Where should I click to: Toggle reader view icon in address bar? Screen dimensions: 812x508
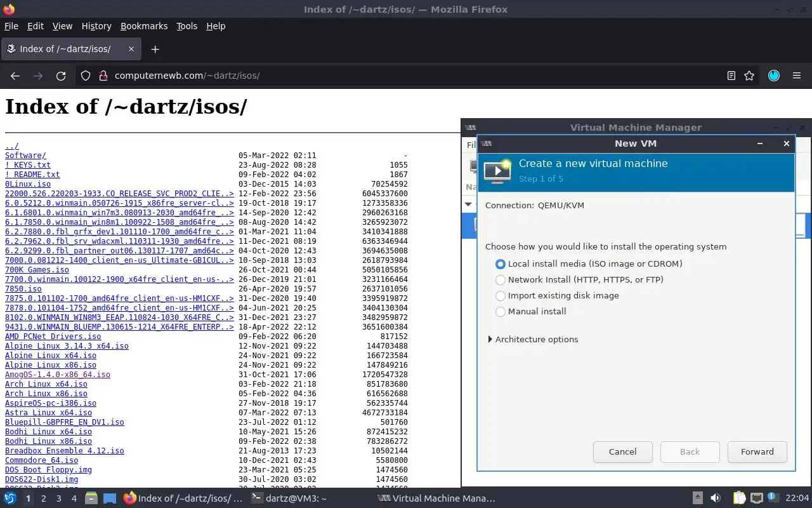(731, 76)
